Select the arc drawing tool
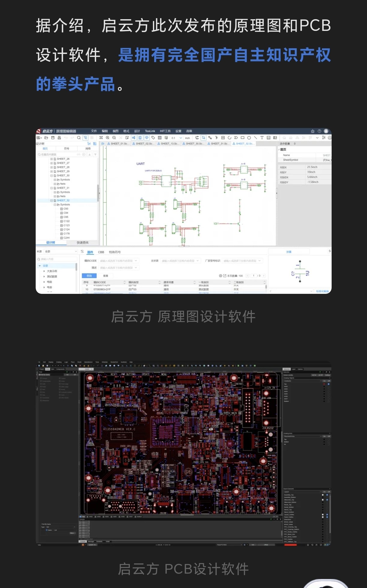 (229, 138)
